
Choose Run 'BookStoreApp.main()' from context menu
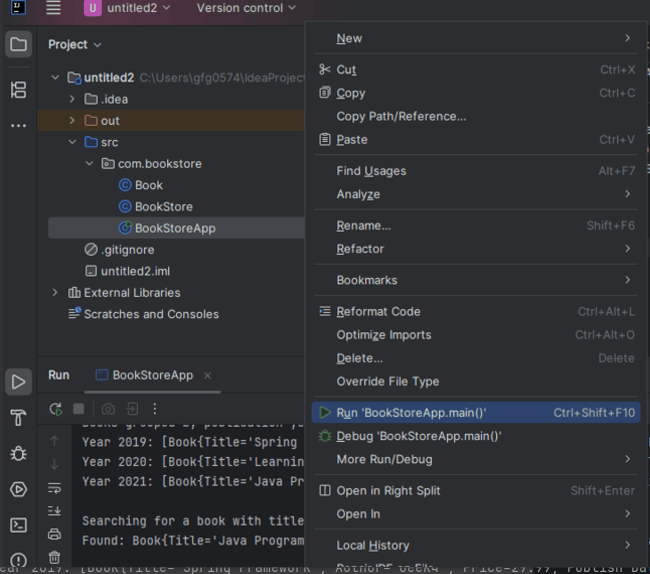(x=411, y=412)
